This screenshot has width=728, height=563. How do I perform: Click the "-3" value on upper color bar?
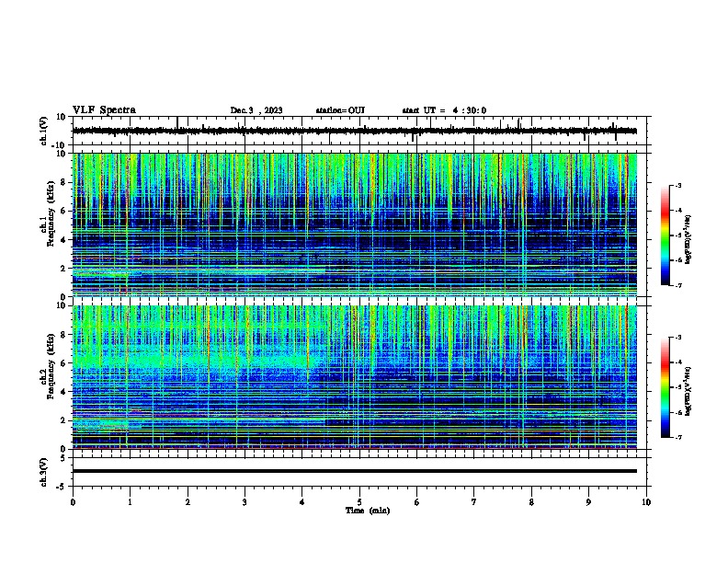click(678, 186)
